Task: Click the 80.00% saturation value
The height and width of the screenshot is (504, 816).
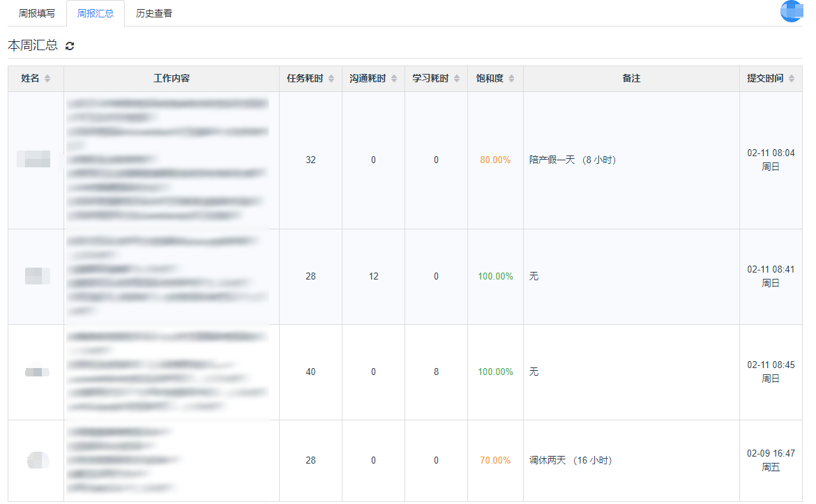Action: tap(494, 159)
